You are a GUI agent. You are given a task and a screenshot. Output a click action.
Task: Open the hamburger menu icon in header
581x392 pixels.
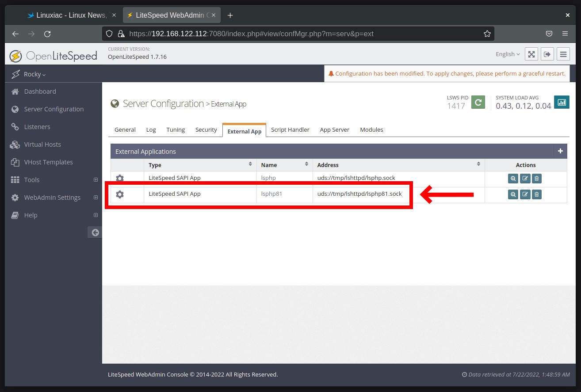pos(563,54)
